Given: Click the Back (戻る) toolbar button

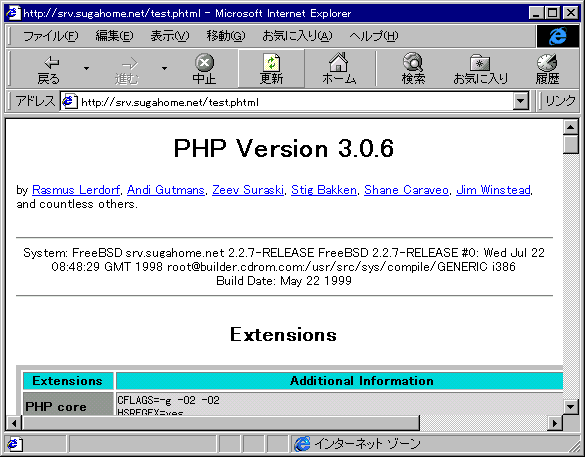Looking at the screenshot, I should [49, 69].
